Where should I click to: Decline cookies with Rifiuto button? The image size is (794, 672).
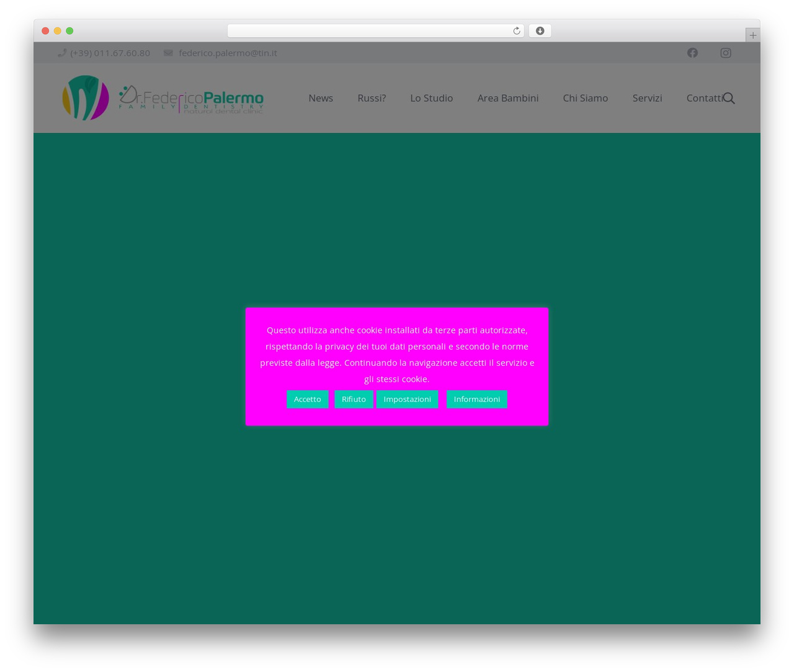click(354, 399)
